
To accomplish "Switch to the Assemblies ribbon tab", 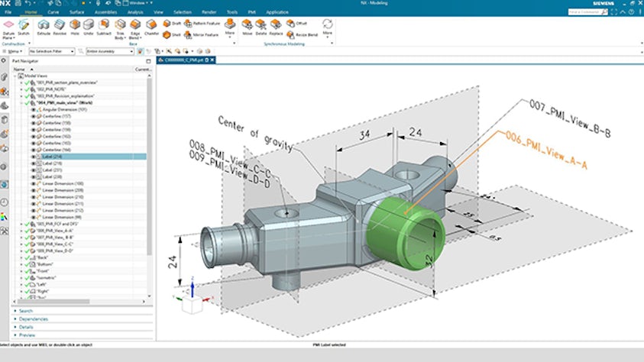I will coord(105,12).
